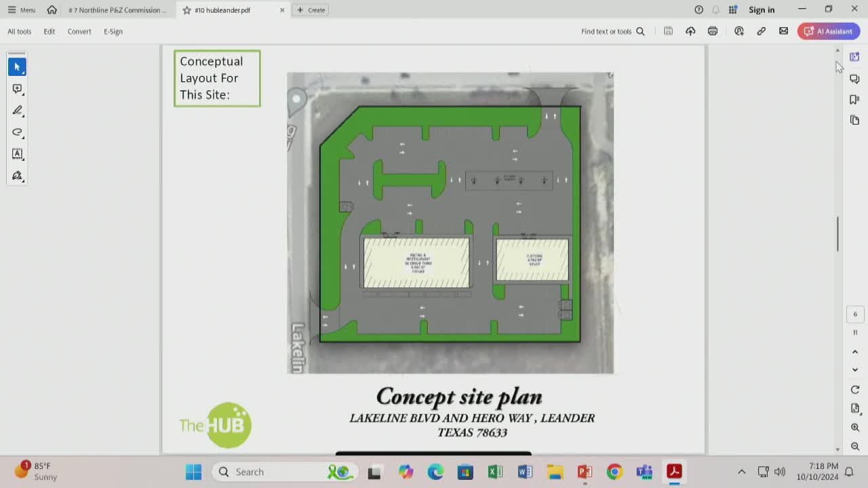Open PowerPoint from taskbar

pos(585,472)
